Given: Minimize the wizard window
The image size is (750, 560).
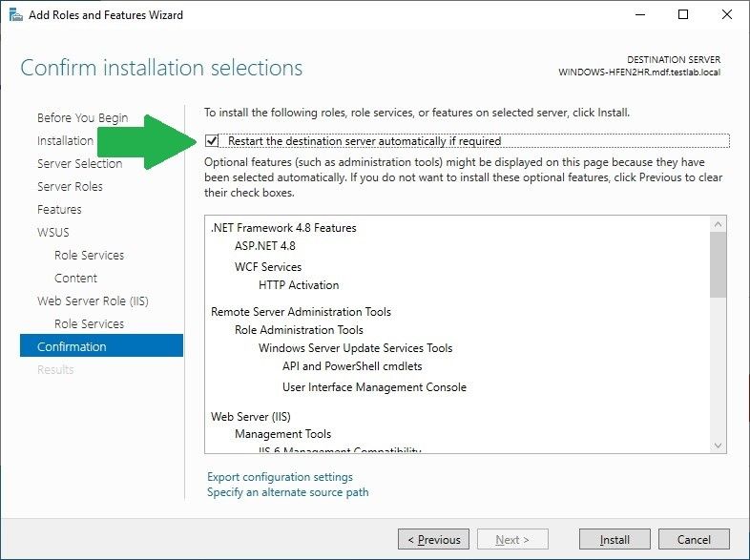Looking at the screenshot, I should (x=640, y=15).
